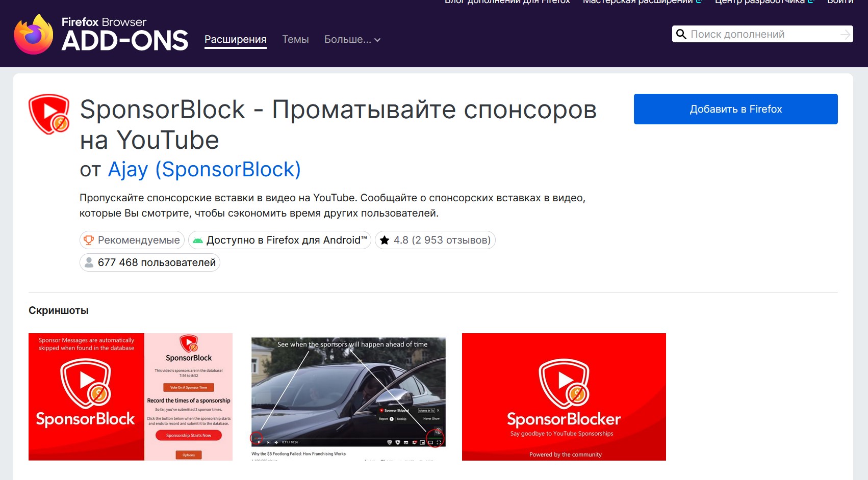Click the Firefox Browser ADD-ONS logo

pyautogui.click(x=101, y=35)
